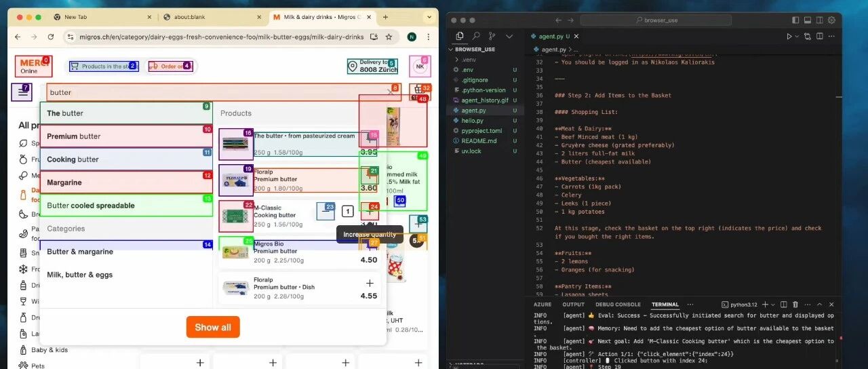Maximize the terminal panel with chevron
Viewport: 868px width, 369px height.
pos(819,305)
